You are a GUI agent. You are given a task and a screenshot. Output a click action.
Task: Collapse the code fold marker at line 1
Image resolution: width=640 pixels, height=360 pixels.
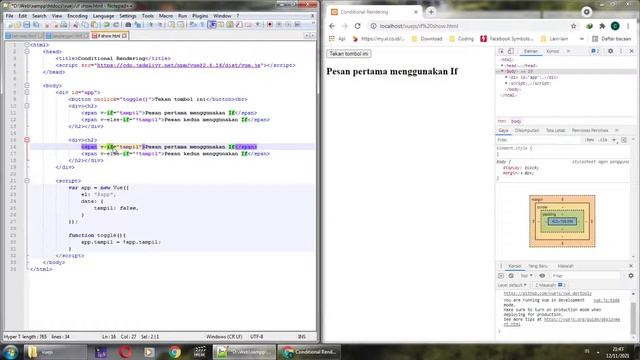point(27,45)
